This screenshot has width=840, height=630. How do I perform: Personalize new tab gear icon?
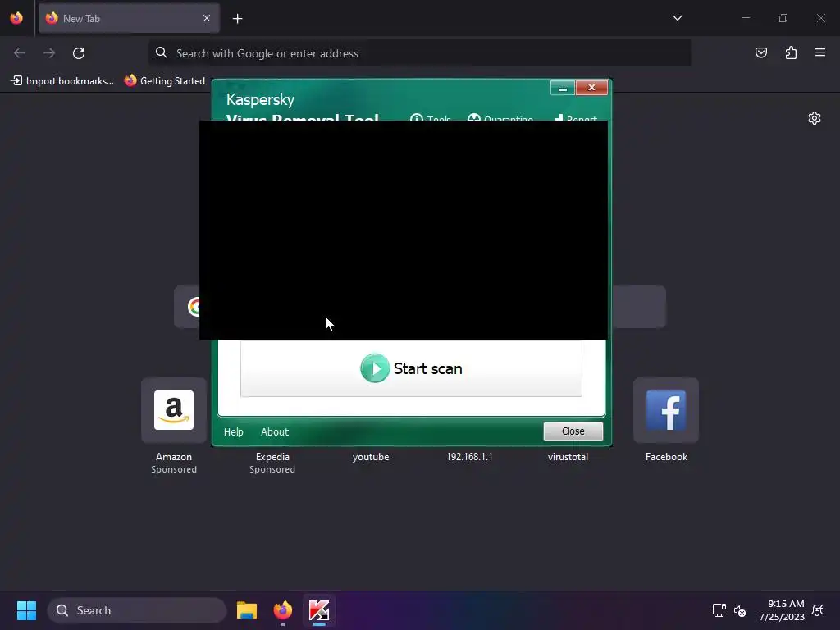tap(815, 118)
